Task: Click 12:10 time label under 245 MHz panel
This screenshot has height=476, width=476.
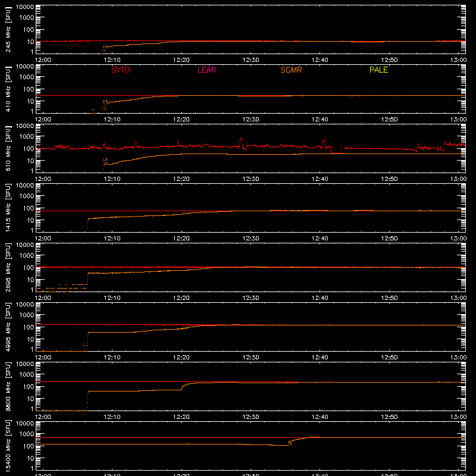Action: pyautogui.click(x=112, y=60)
